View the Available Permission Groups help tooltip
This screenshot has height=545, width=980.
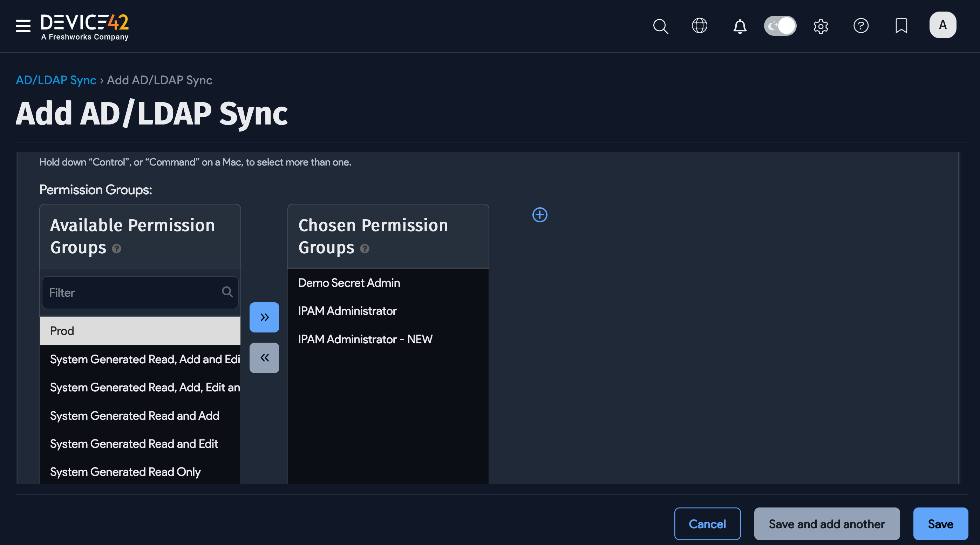(x=117, y=249)
